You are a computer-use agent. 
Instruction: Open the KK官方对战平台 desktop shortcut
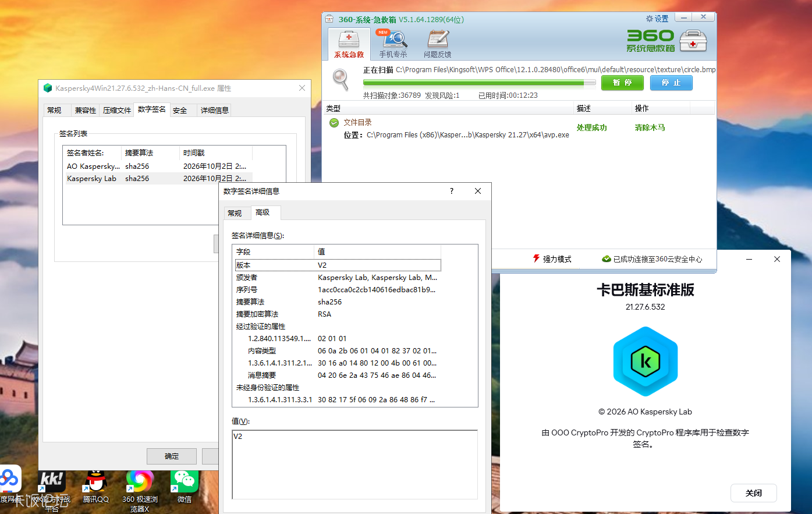click(x=52, y=491)
